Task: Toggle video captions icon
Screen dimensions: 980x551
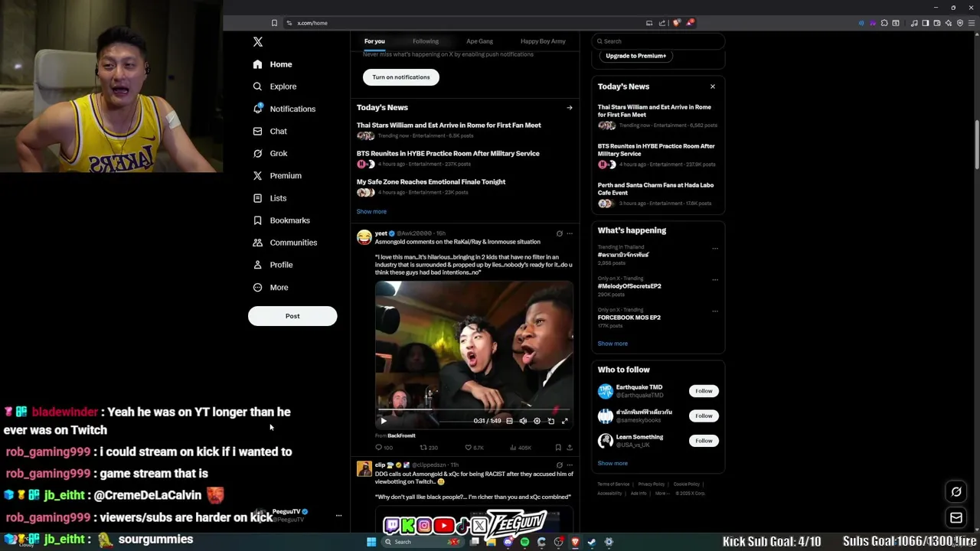Action: [509, 421]
